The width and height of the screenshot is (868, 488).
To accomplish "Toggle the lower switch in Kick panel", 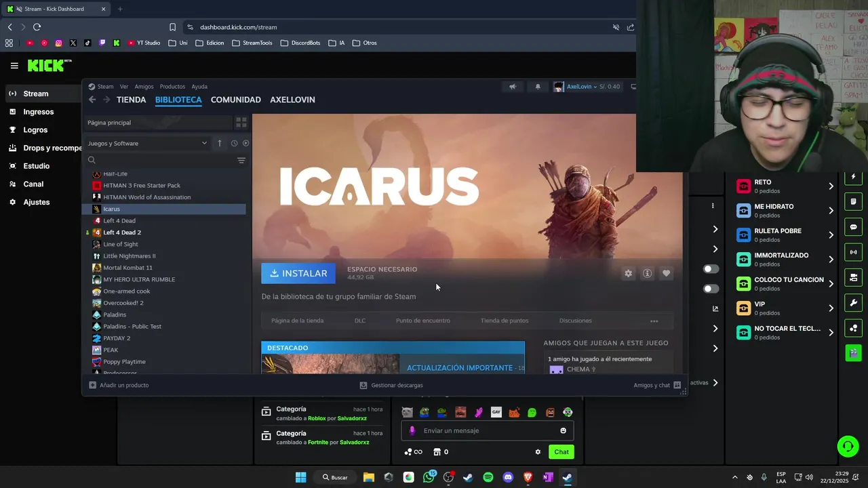I will tap(711, 289).
